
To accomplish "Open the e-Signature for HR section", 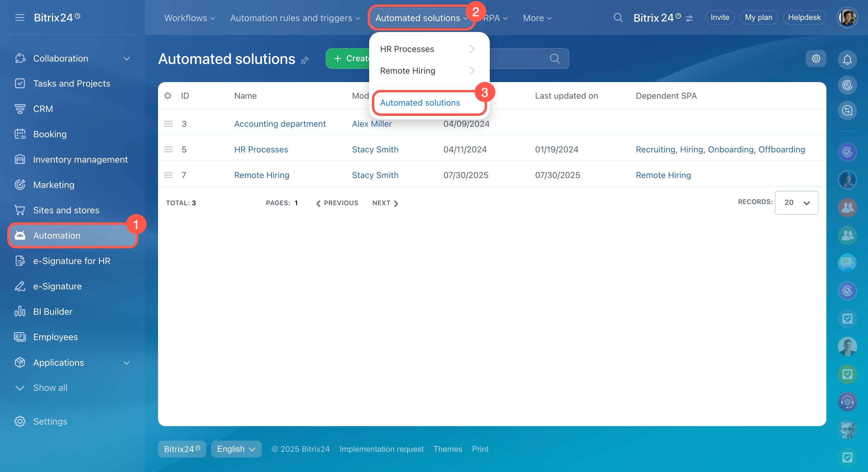I will pos(71,261).
